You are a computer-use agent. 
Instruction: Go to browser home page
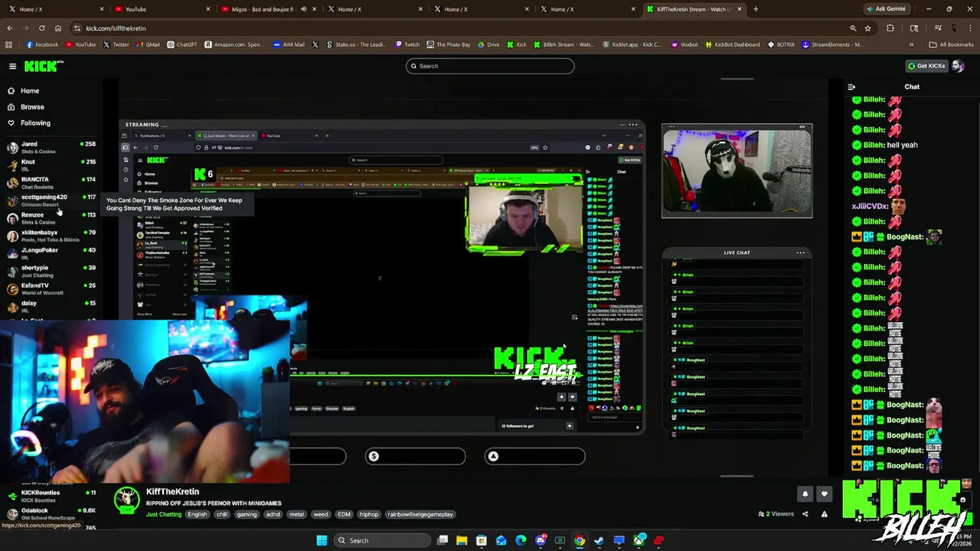pyautogui.click(x=57, y=28)
